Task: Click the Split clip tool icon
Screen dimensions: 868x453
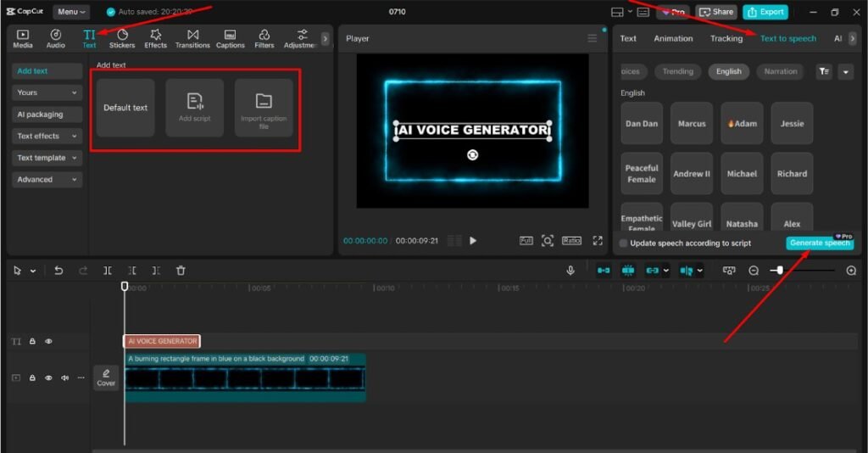Action: (x=108, y=271)
